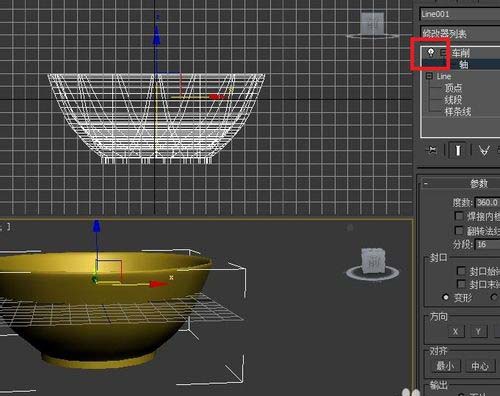
Task: Click the X direction button
Action: tap(455, 332)
